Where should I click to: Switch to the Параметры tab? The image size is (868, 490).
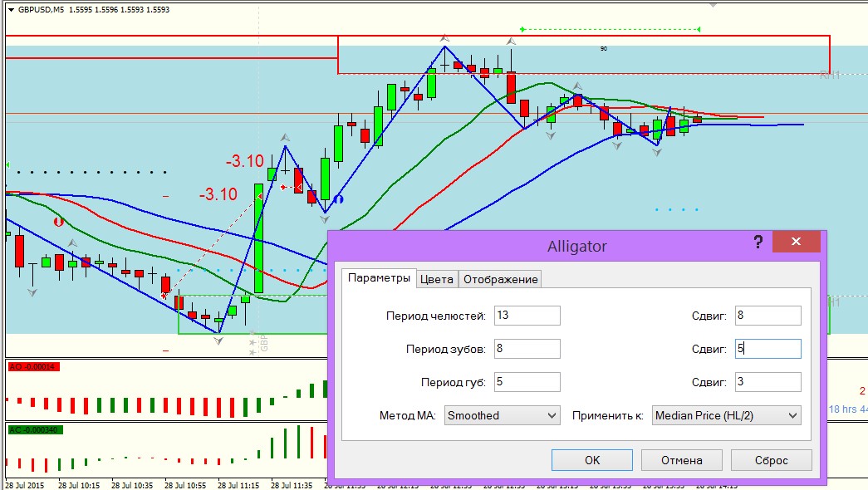click(x=379, y=278)
